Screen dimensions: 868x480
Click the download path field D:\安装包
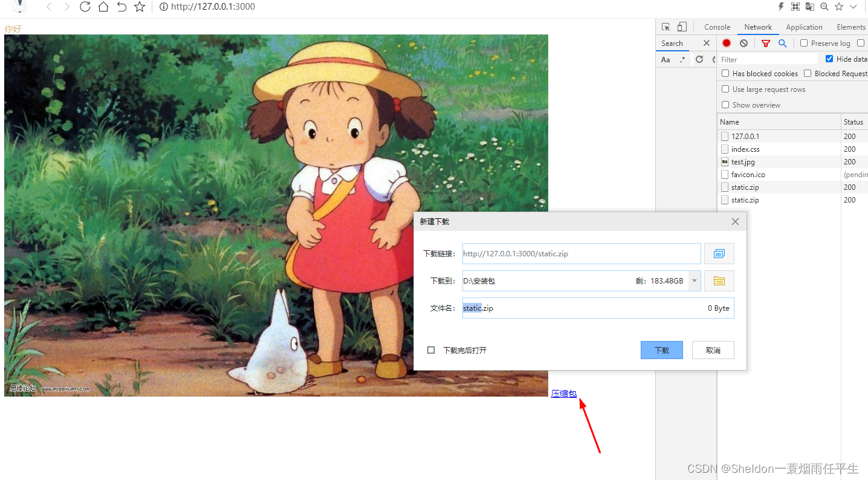(x=575, y=281)
